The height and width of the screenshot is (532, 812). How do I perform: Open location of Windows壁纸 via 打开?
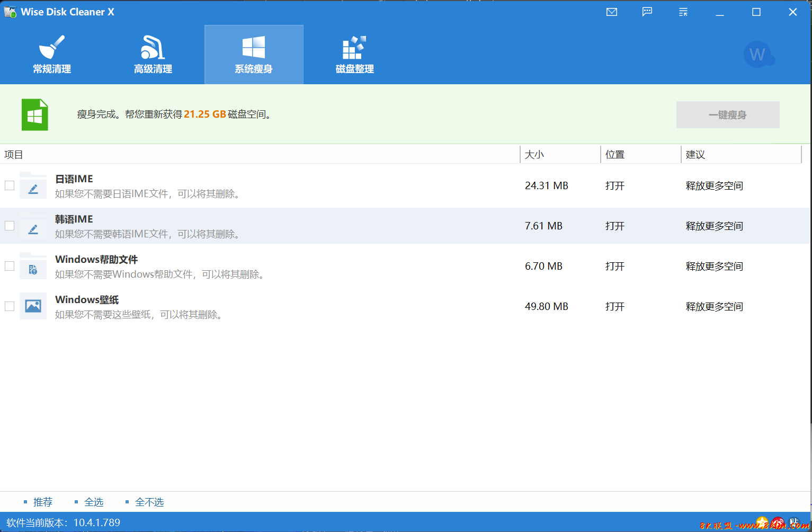click(x=615, y=307)
